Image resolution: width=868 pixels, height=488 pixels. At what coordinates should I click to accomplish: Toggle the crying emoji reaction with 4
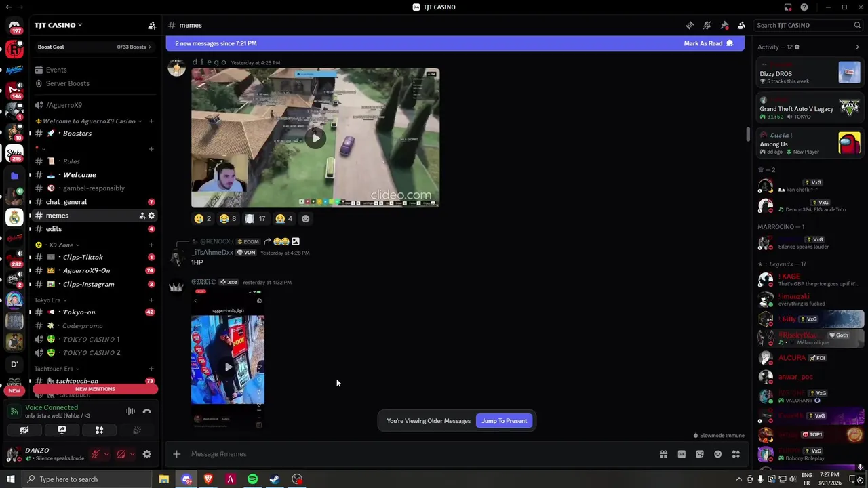(284, 218)
